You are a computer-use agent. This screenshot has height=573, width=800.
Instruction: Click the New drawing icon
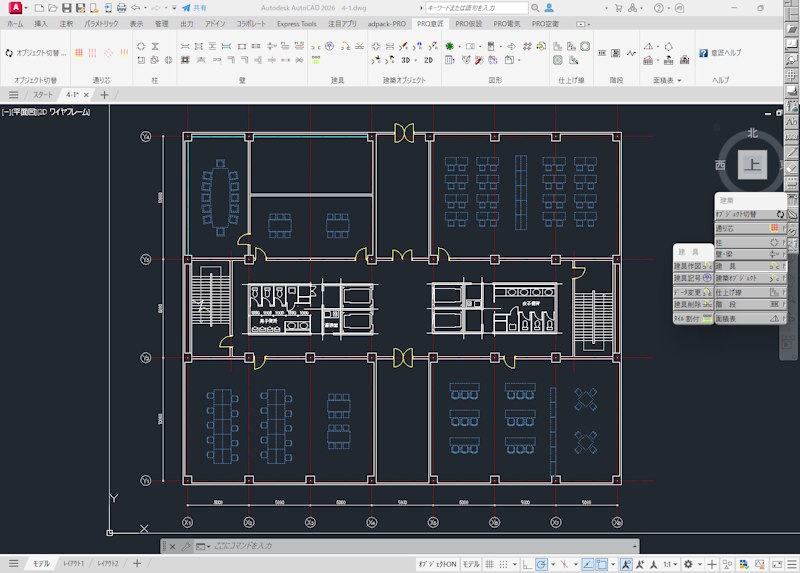point(39,8)
